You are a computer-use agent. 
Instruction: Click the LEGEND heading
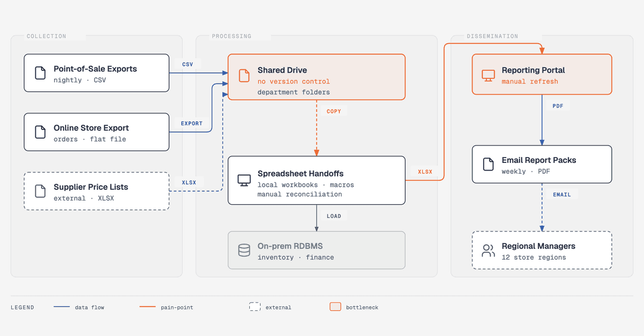coord(23,307)
